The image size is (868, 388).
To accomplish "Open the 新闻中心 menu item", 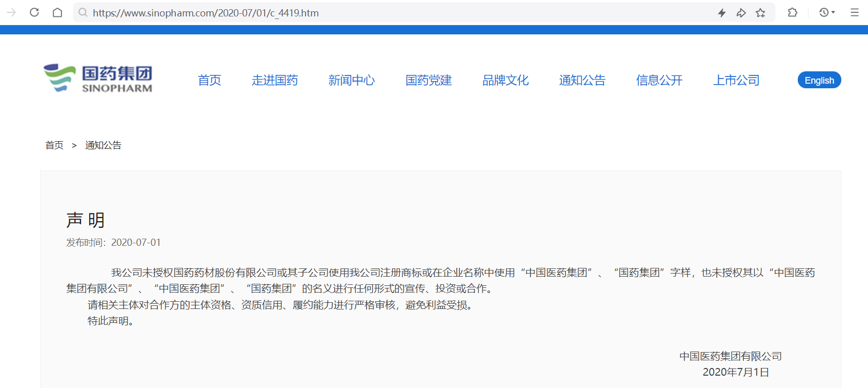I will (352, 80).
